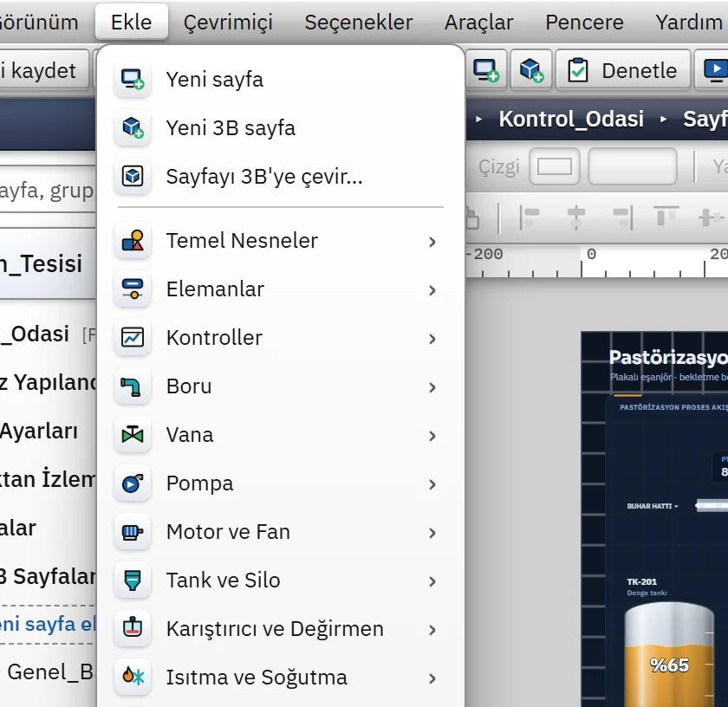Click the Yeni 3B sayfa cube icon
Image resolution: width=728 pixels, height=707 pixels.
[133, 127]
